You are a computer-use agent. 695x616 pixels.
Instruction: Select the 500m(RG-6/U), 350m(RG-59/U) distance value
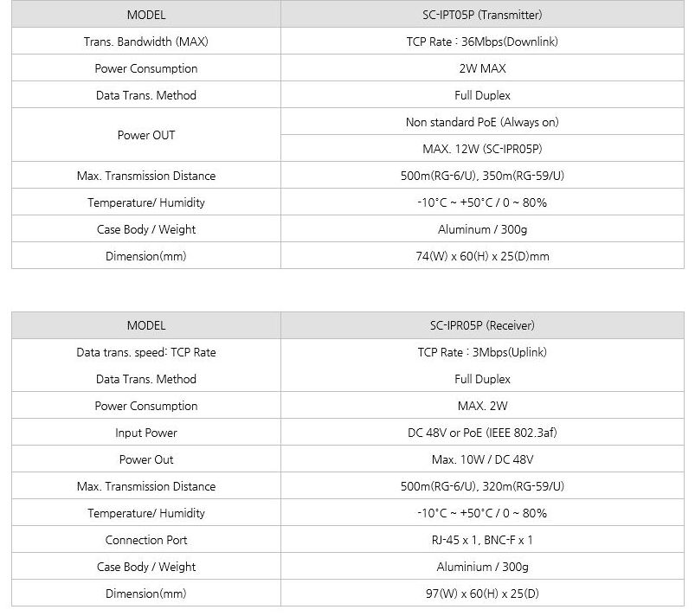481,176
